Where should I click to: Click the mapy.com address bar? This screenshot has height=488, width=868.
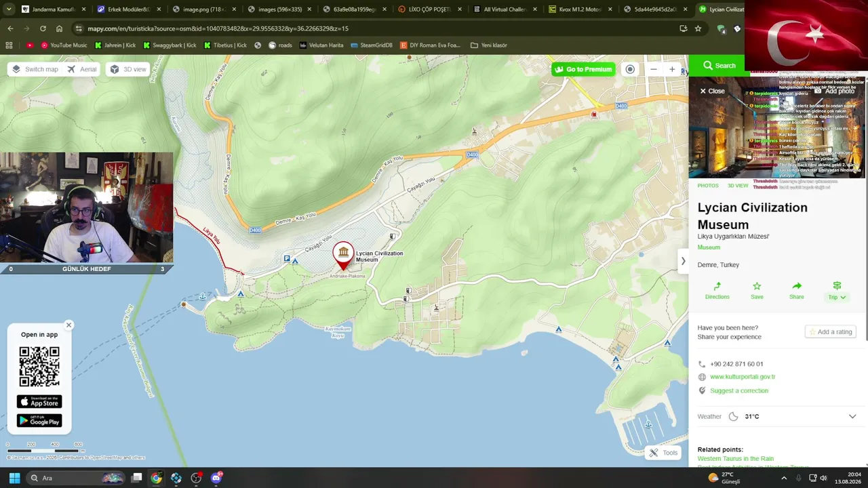[380, 28]
